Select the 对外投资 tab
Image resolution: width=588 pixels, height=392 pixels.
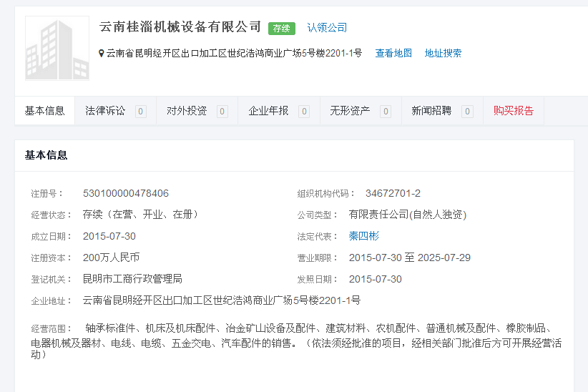pos(187,111)
